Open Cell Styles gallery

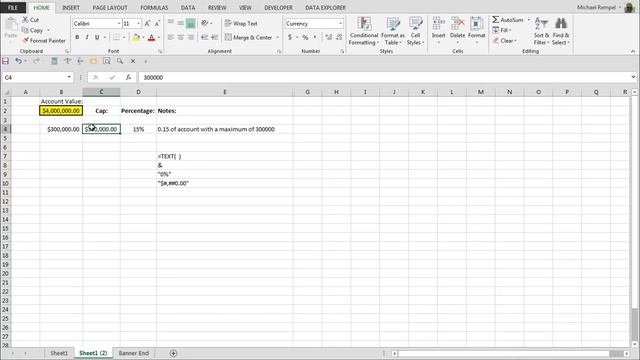coord(415,31)
